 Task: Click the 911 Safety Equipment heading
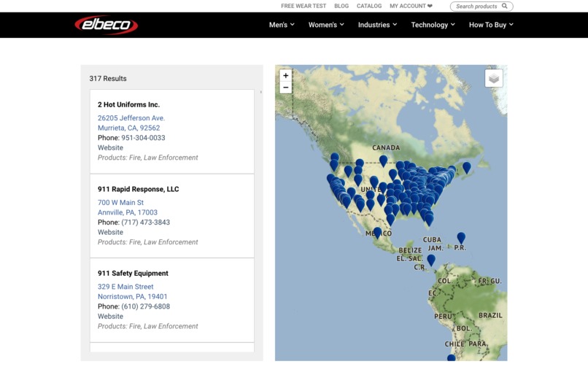pos(133,274)
